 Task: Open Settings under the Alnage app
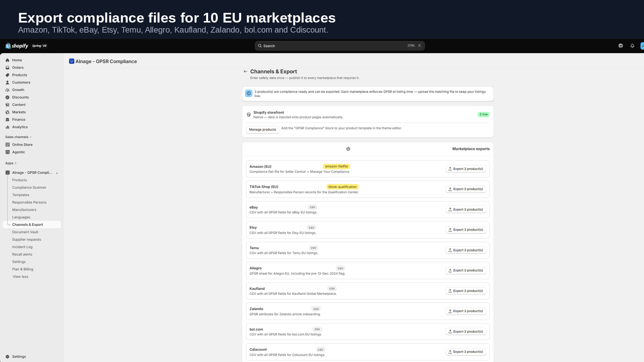click(x=19, y=262)
